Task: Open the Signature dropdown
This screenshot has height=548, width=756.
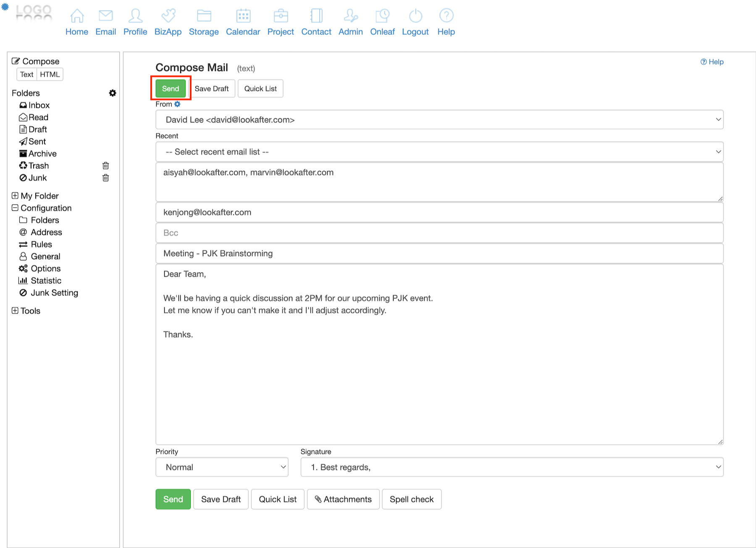Action: pos(512,467)
